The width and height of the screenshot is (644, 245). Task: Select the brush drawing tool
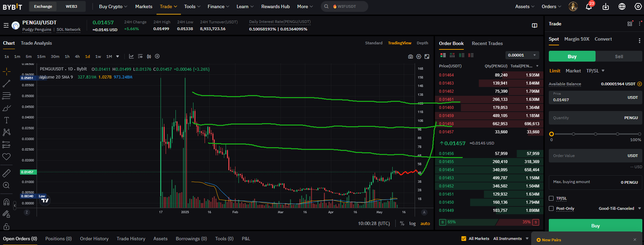coord(6,108)
